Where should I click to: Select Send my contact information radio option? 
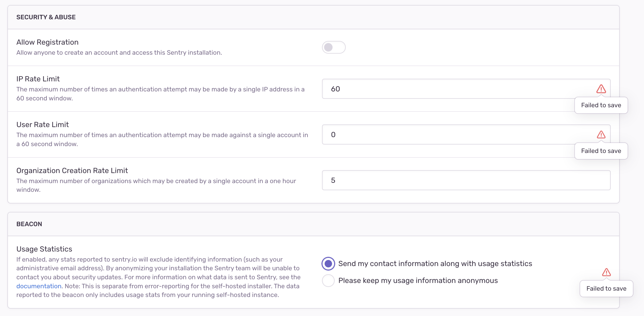point(328,263)
